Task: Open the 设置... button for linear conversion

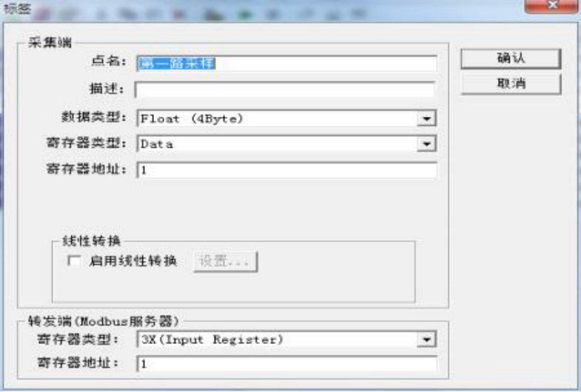Action: coord(226,261)
